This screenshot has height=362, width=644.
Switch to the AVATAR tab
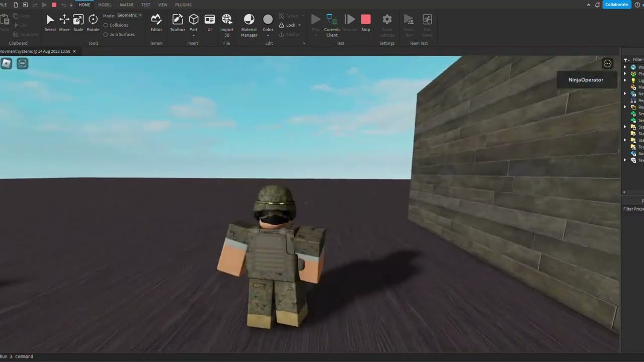(x=126, y=5)
